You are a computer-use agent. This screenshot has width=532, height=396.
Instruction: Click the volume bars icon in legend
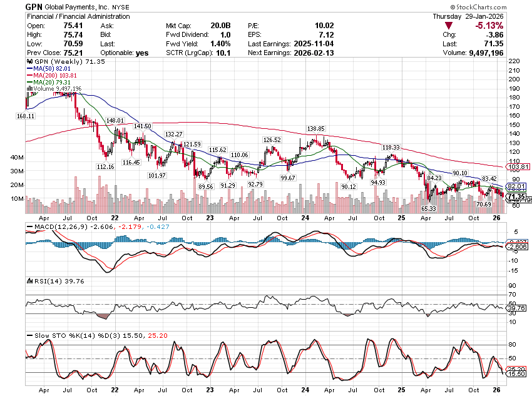(x=28, y=89)
